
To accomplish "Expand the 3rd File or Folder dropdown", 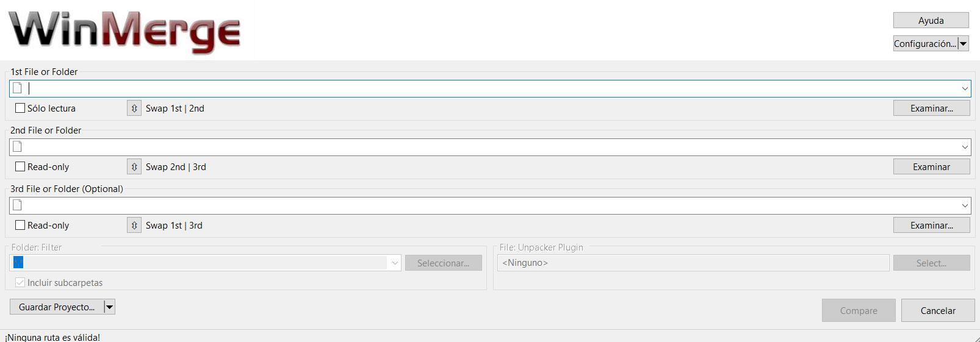I will click(965, 205).
